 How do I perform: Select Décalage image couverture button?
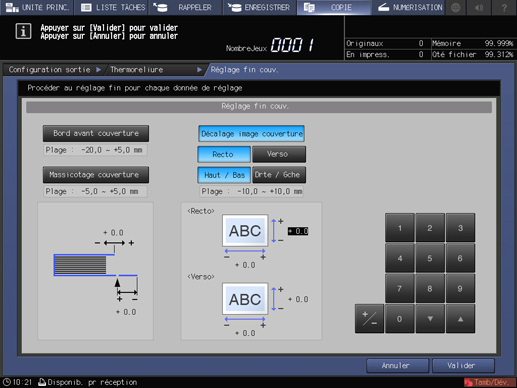tap(252, 134)
